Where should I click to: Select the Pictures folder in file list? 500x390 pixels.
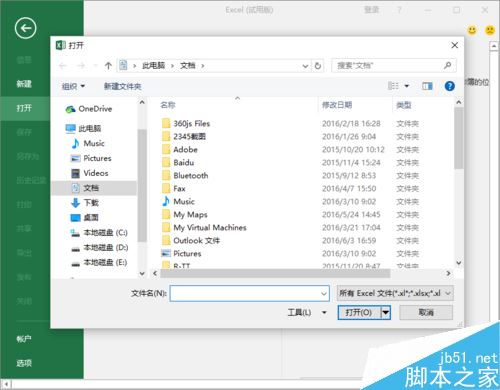click(181, 254)
